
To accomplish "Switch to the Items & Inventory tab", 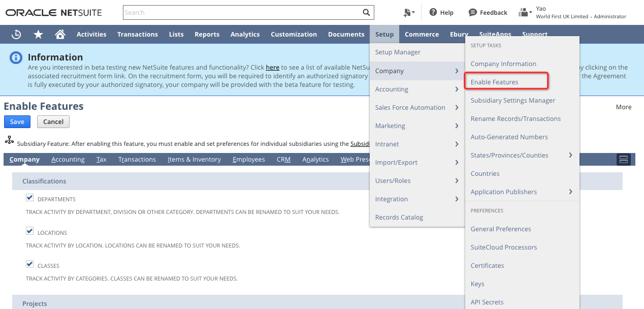I will (194, 160).
